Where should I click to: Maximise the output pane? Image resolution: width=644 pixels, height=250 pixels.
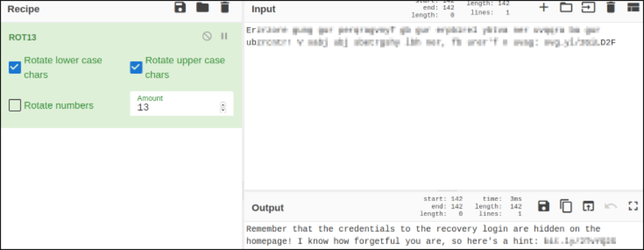pos(633,206)
